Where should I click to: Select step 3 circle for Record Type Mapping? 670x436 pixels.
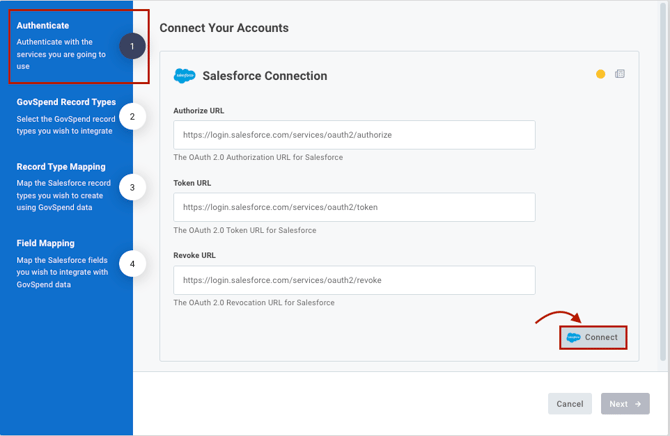[x=132, y=187]
